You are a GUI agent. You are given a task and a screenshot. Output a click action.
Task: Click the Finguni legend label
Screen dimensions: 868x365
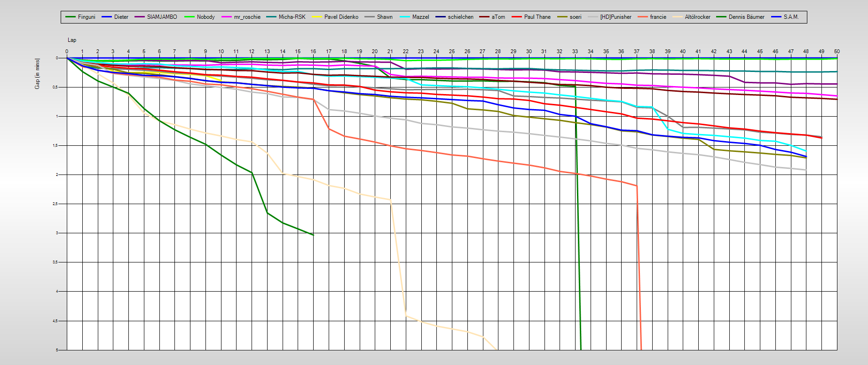pos(87,17)
